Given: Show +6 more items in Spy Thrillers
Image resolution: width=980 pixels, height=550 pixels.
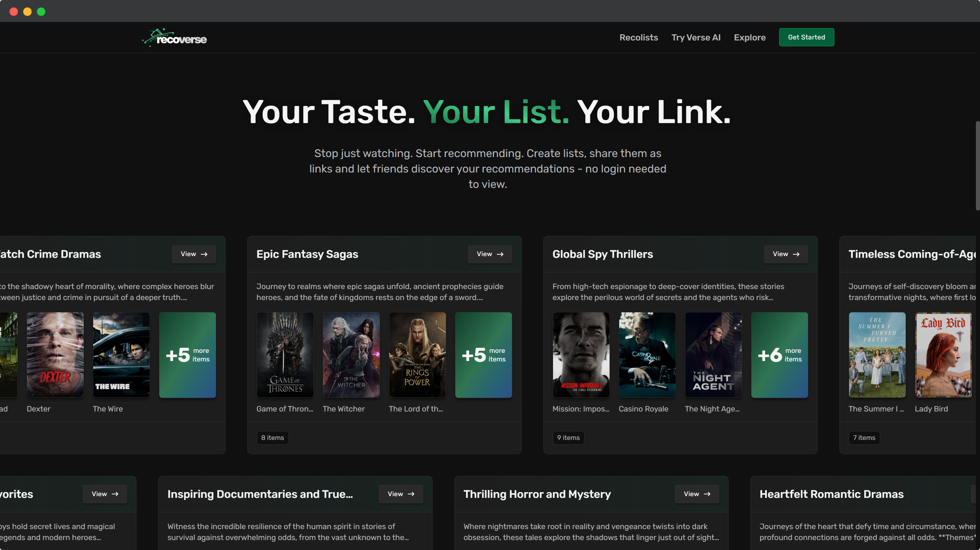Looking at the screenshot, I should click(x=780, y=355).
